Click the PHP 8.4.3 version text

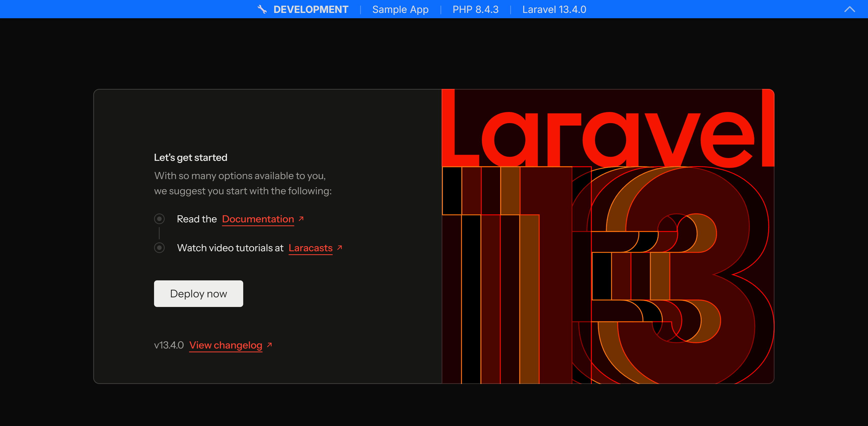[x=476, y=9]
